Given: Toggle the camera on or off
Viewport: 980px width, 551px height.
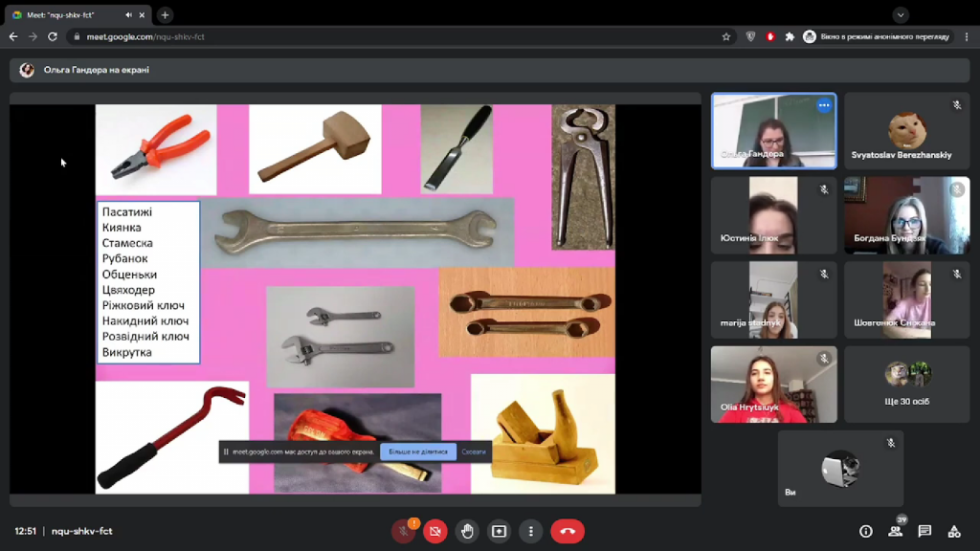Looking at the screenshot, I should pyautogui.click(x=435, y=531).
